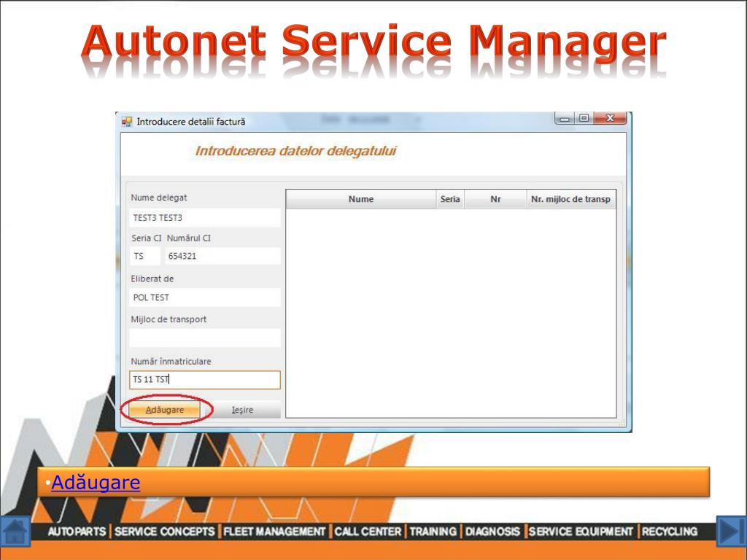Viewport: 747px width, 560px height.
Task: Click the 'Autonet Service Manager' slide title
Action: pos(373,42)
